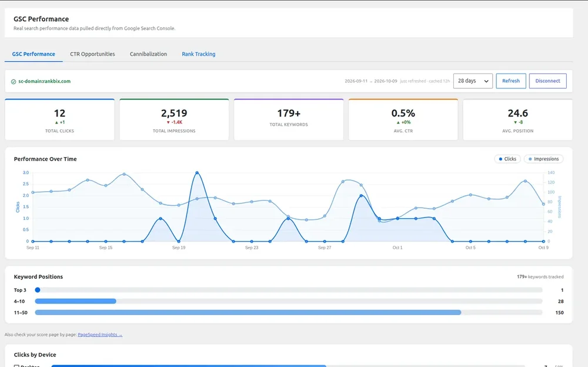Viewport: 588px width, 367px height.
Task: Click the green down arrow under Avg. Position
Action: tap(515, 122)
